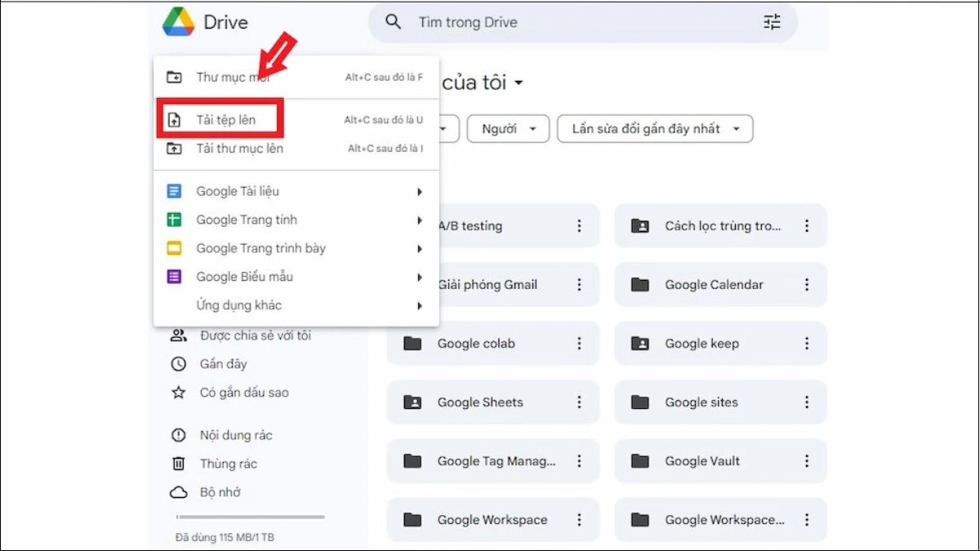This screenshot has width=980, height=551.
Task: Click the star icon beside Có gắn dấu sao
Action: pyautogui.click(x=178, y=393)
